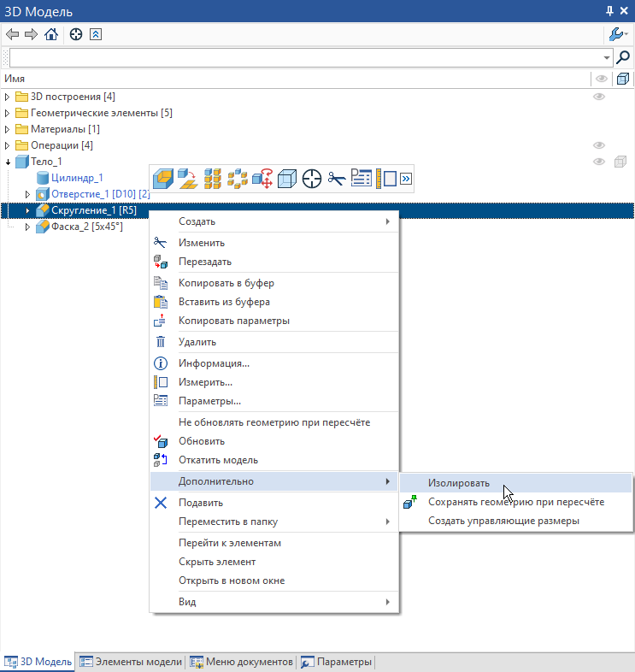
Task: Expand the Геометрические элементы folder
Action: tap(8, 113)
